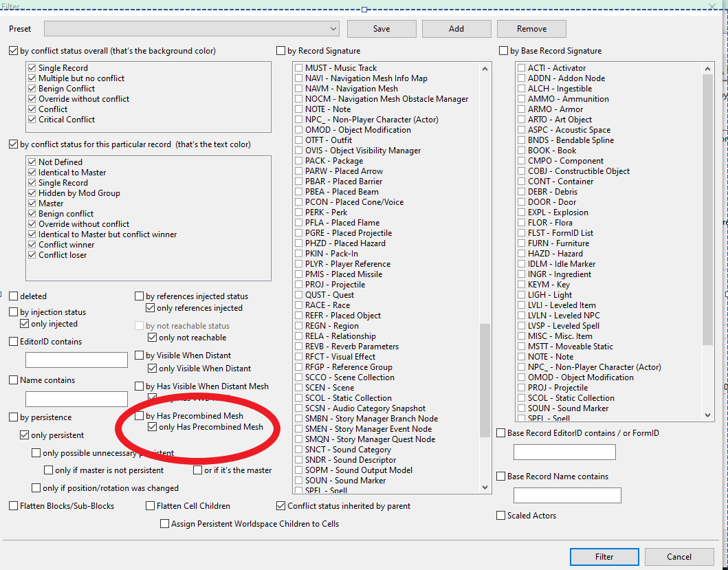Check REFR - Placed Object signature
The image size is (728, 570).
pos(299,316)
